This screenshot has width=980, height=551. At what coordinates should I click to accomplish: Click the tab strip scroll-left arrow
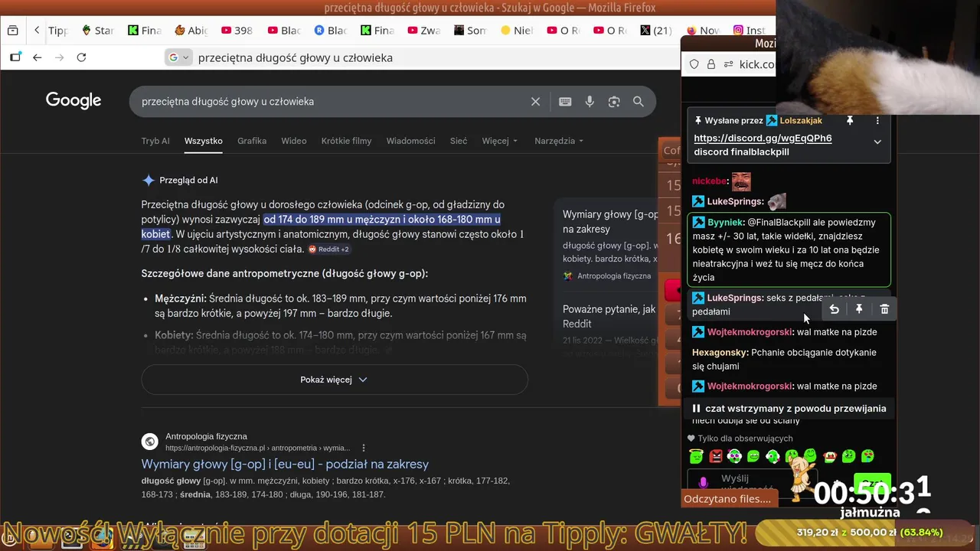37,31
